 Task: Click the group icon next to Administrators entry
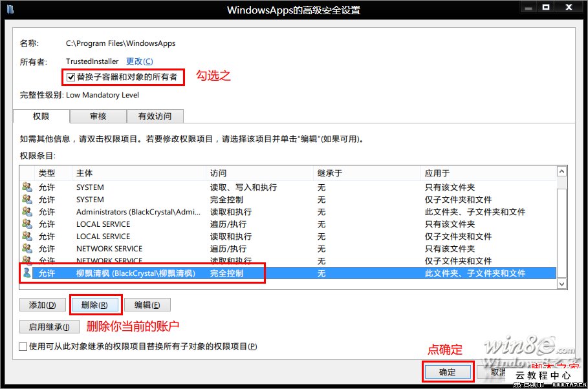(x=27, y=212)
